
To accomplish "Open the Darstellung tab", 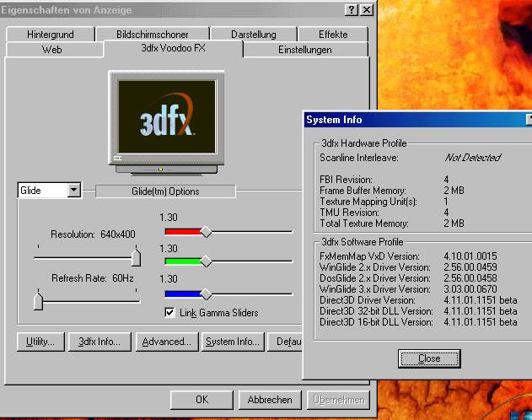I will coord(254,35).
